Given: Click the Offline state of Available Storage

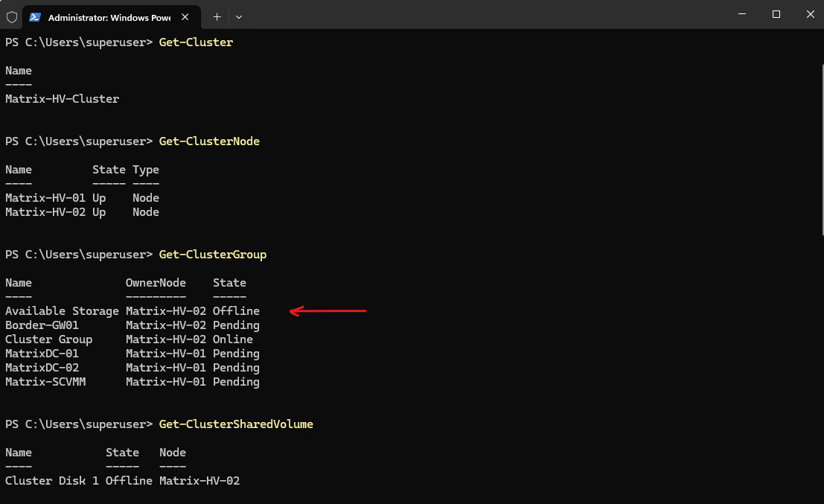Looking at the screenshot, I should (236, 311).
